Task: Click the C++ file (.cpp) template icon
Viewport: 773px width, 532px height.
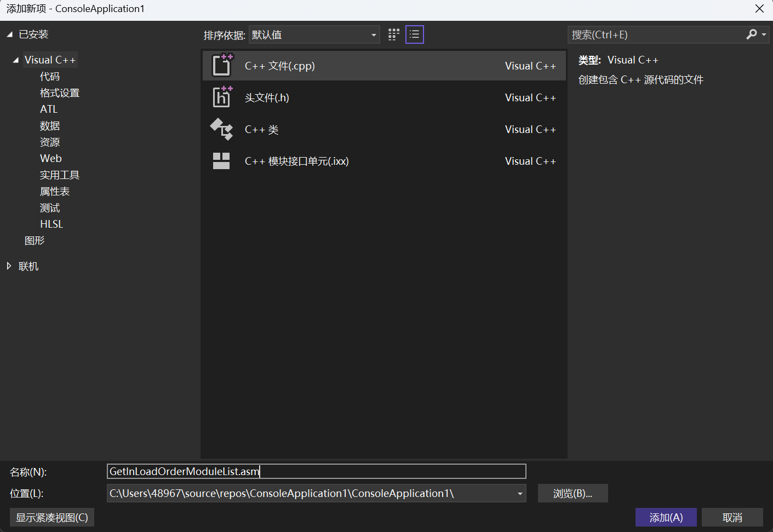Action: tap(222, 65)
